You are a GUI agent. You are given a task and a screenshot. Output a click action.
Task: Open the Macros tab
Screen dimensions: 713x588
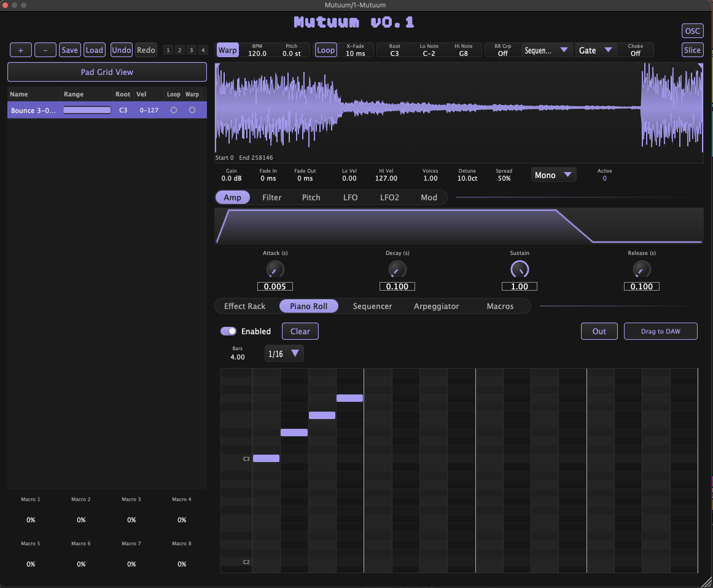500,306
